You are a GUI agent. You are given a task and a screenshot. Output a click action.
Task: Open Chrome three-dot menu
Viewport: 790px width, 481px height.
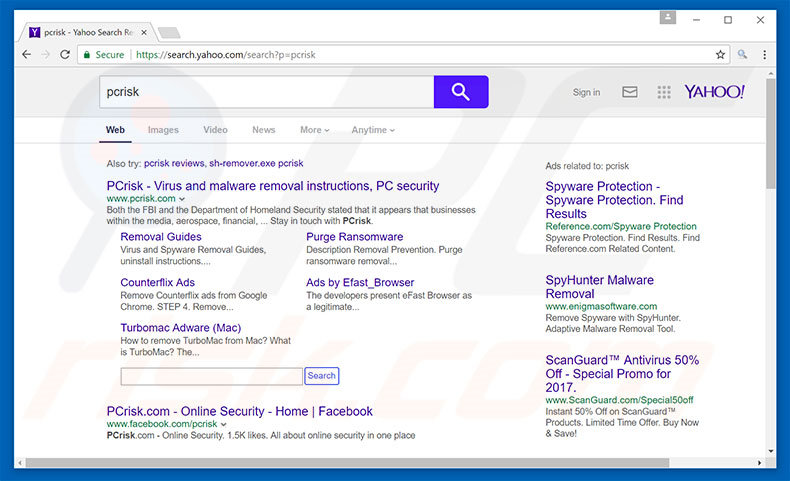coord(764,54)
